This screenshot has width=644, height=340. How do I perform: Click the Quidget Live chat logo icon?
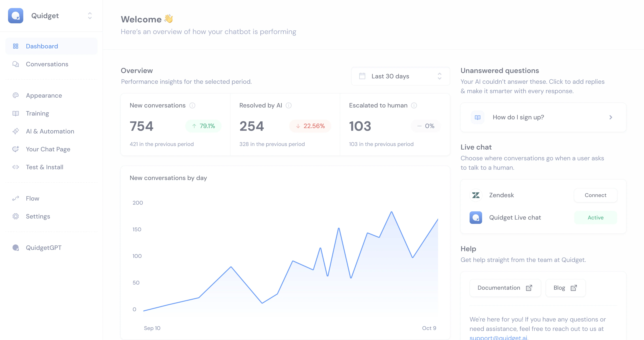pyautogui.click(x=476, y=218)
